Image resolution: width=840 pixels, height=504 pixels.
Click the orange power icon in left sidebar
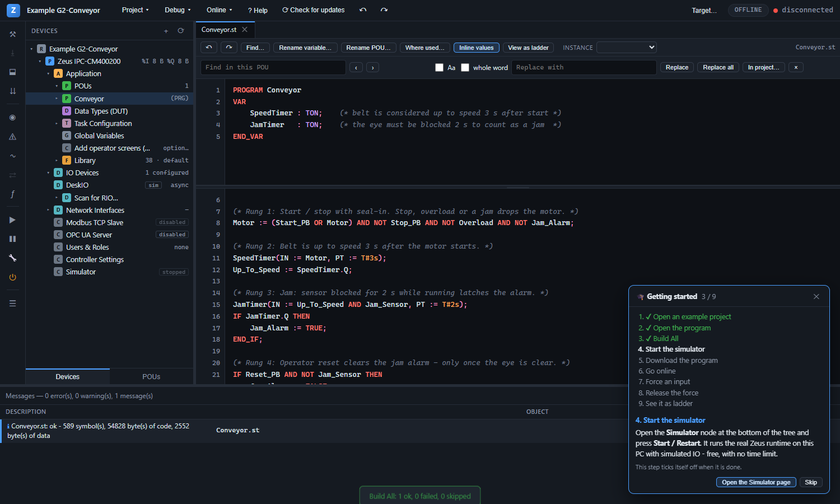pyautogui.click(x=12, y=277)
